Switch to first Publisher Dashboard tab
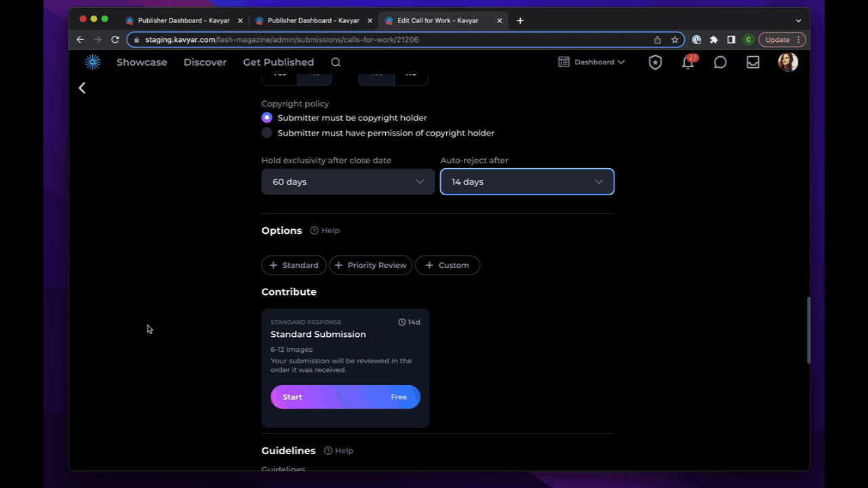This screenshot has width=868, height=488. 184,20
